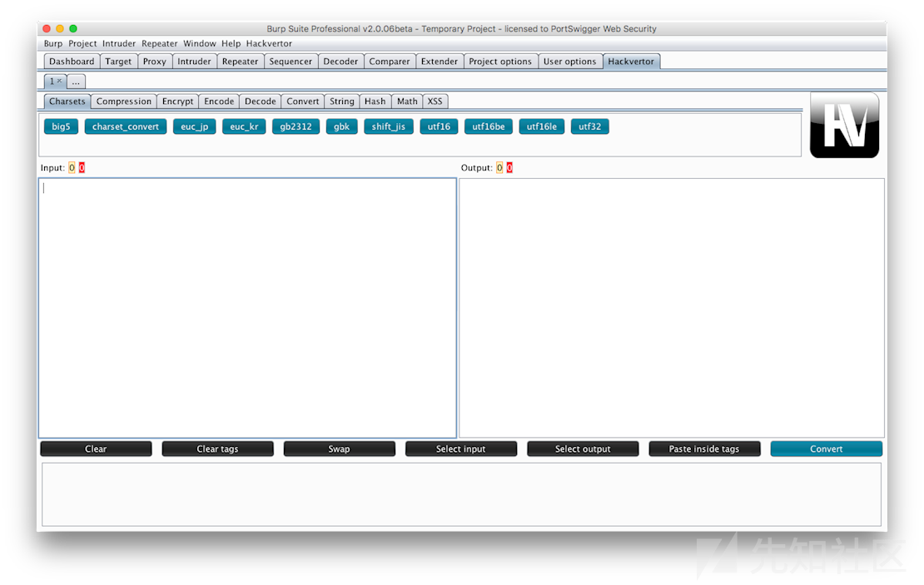Open the Hash category tab
Image resolution: width=924 pixels, height=585 pixels.
(375, 102)
